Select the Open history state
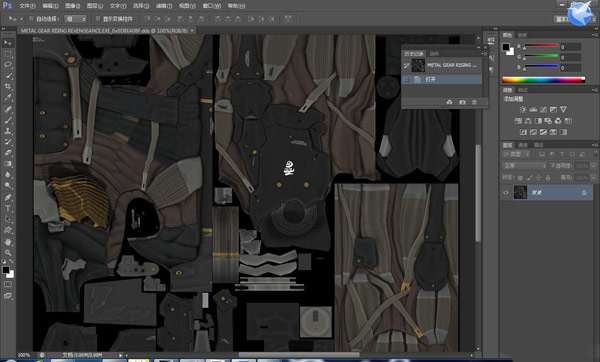The width and height of the screenshot is (600, 362). pyautogui.click(x=442, y=80)
